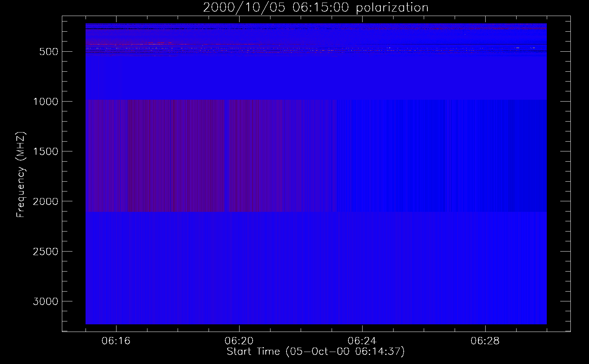The image size is (589, 364).
Task: Click the 06:16 time tick label
Action: 116,341
